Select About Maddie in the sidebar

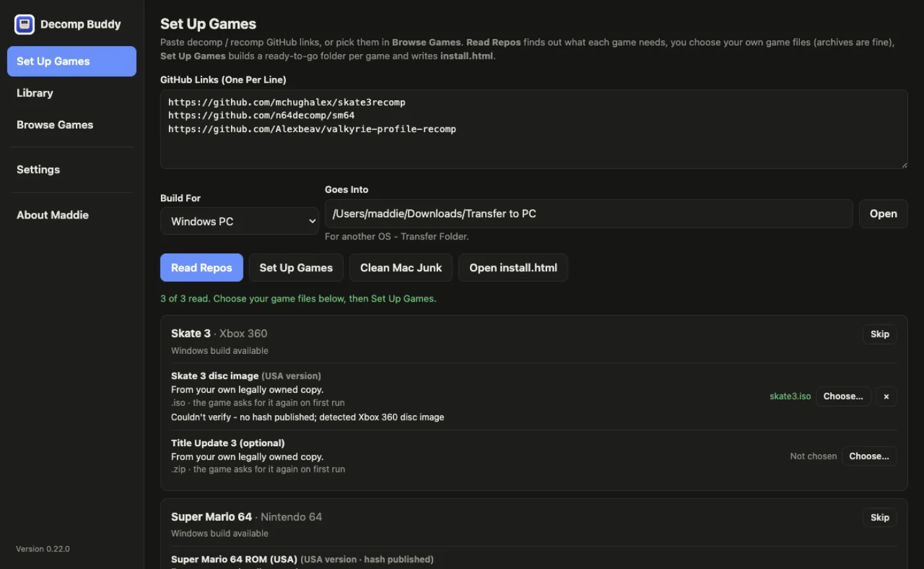pos(71,215)
